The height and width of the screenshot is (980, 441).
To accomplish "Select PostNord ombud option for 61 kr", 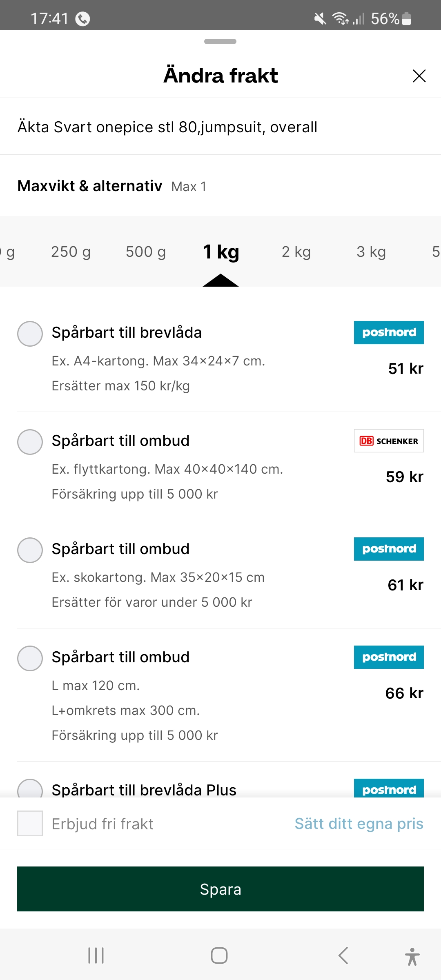I will [30, 550].
